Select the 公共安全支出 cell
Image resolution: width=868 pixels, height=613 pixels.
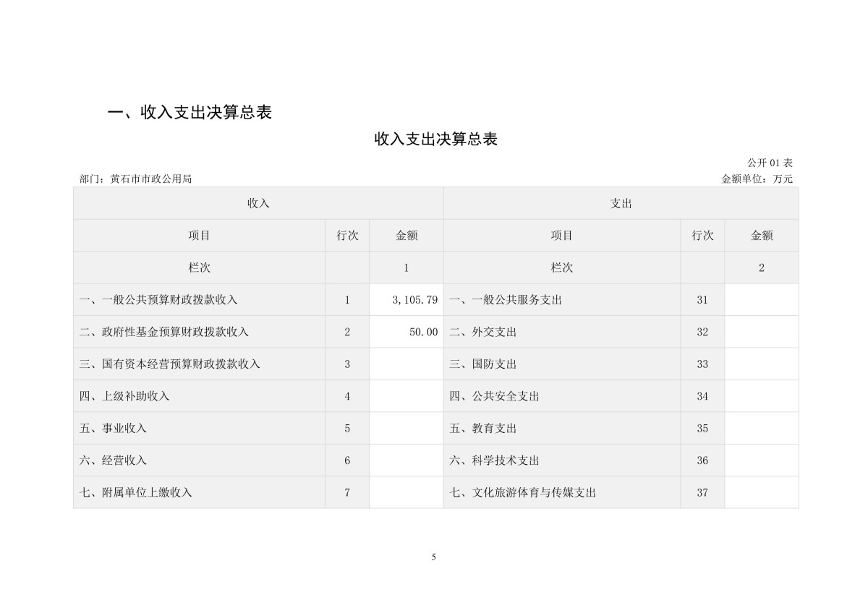point(494,396)
